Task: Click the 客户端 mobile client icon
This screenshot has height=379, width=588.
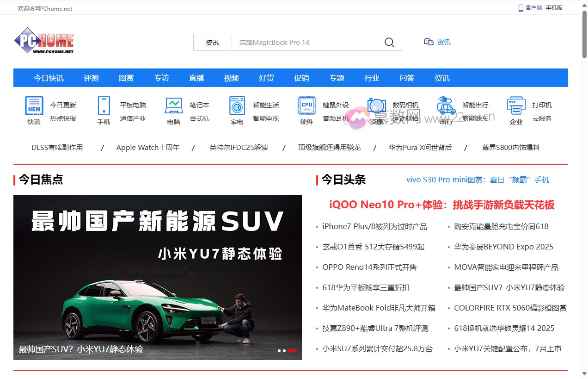Action: pos(520,7)
